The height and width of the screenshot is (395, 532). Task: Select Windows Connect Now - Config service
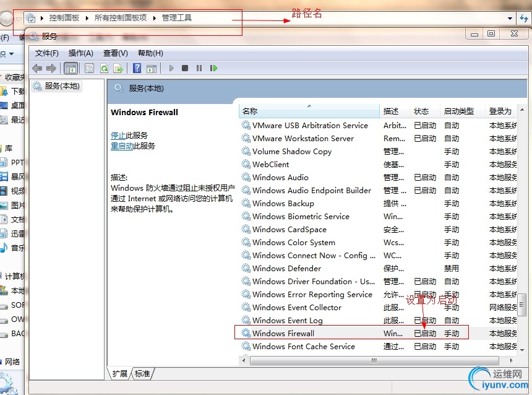click(379, 256)
